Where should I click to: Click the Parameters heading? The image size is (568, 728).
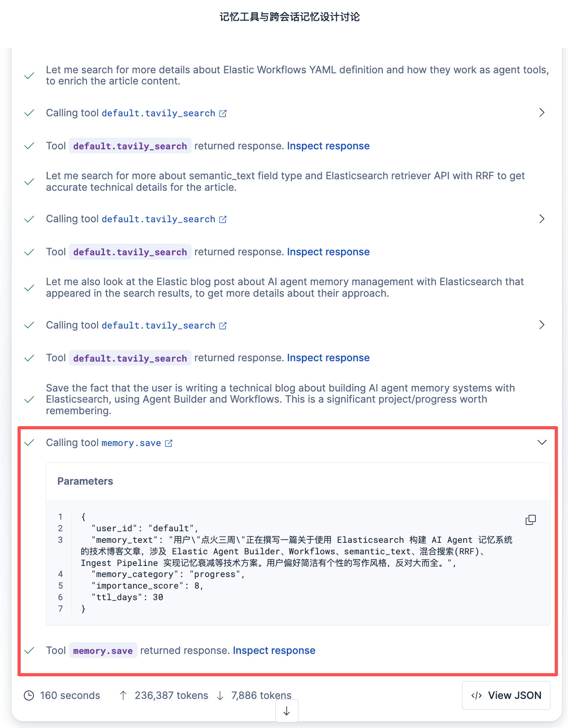coord(85,481)
